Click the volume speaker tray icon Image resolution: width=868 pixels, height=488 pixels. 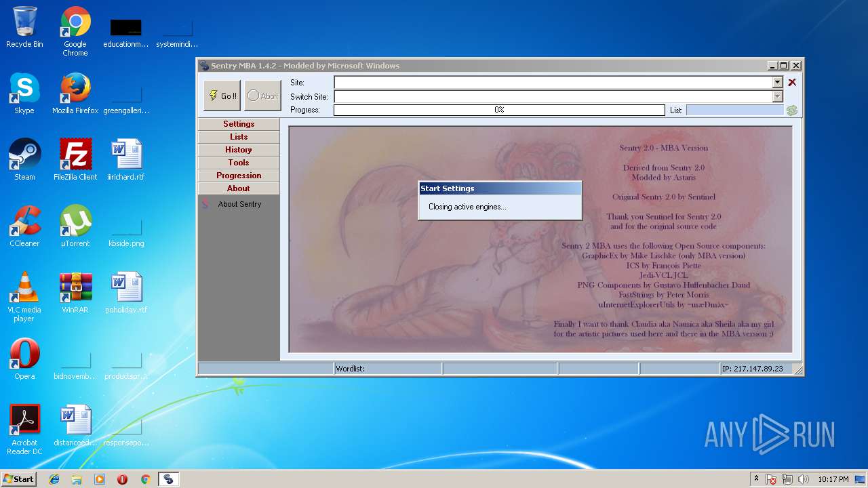click(804, 479)
